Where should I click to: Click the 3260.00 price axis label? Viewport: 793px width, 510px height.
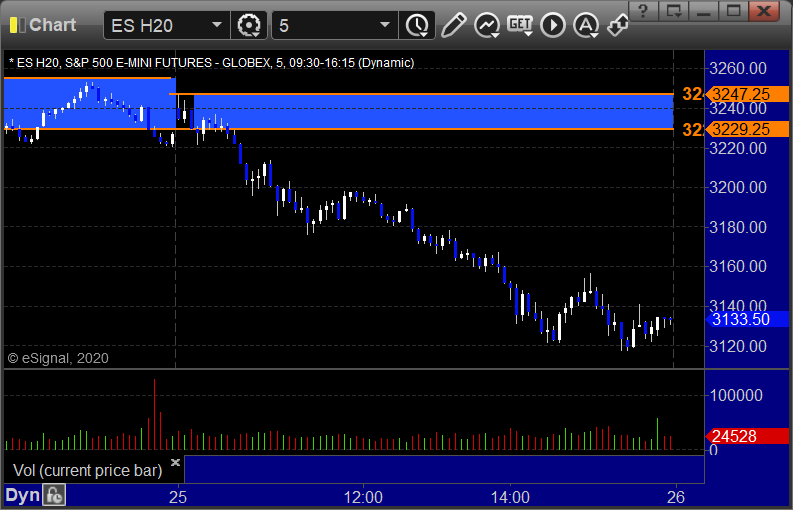[x=738, y=68]
